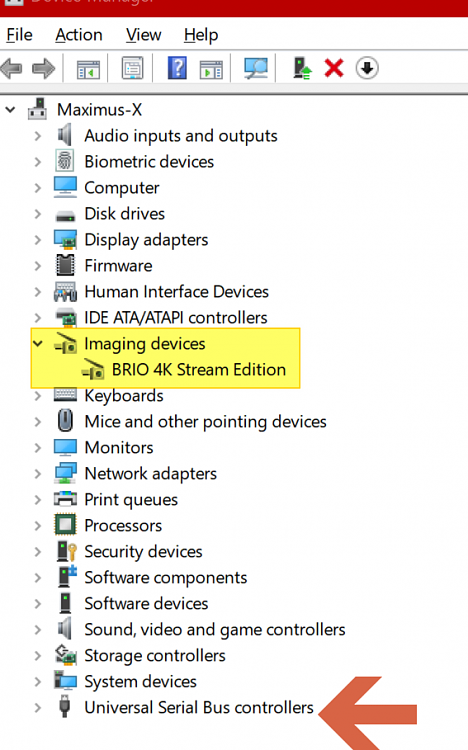Click Scan for hardware changes icon

256,68
